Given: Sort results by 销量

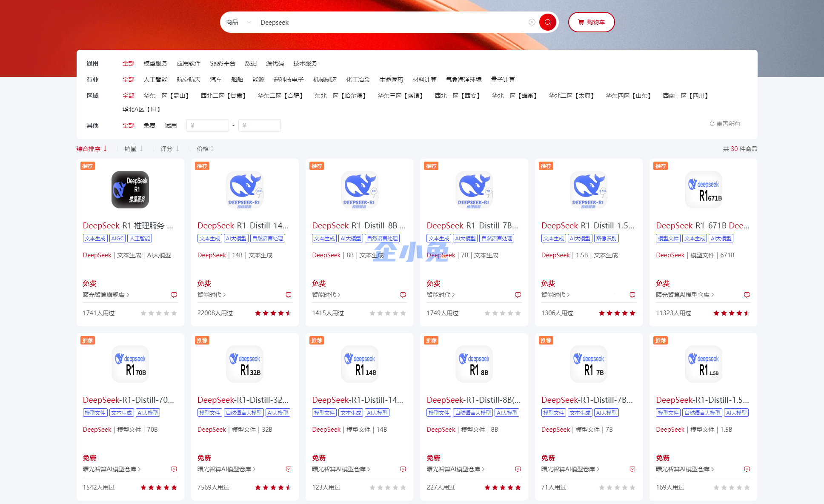Looking at the screenshot, I should (134, 149).
